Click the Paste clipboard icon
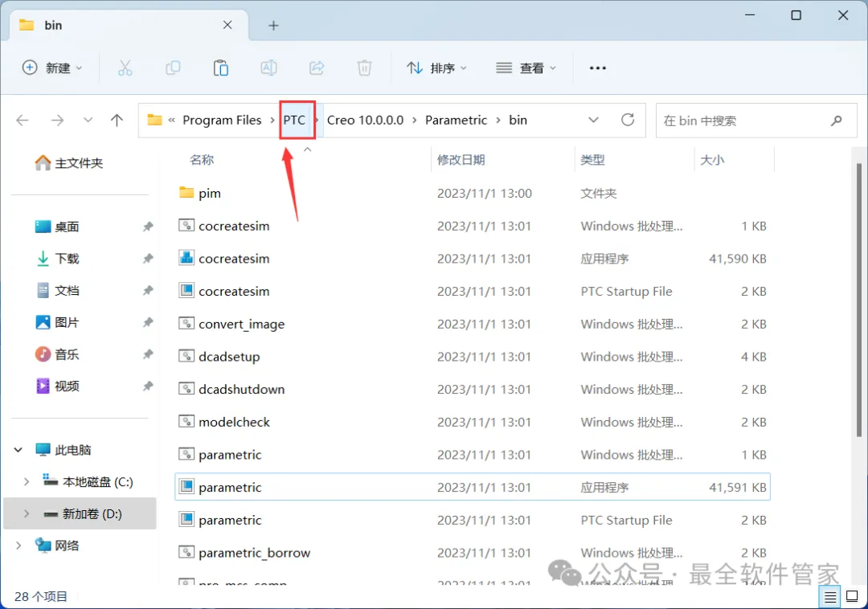Viewport: 868px width, 609px height. [221, 68]
